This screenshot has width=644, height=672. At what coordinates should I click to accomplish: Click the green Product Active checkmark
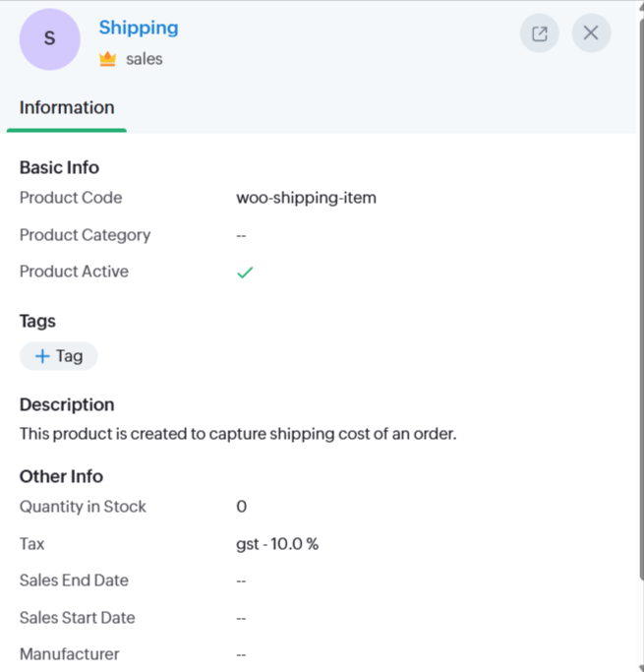pyautogui.click(x=245, y=273)
